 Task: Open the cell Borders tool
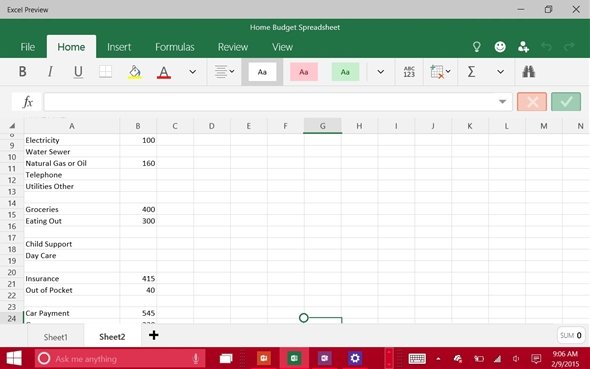105,71
